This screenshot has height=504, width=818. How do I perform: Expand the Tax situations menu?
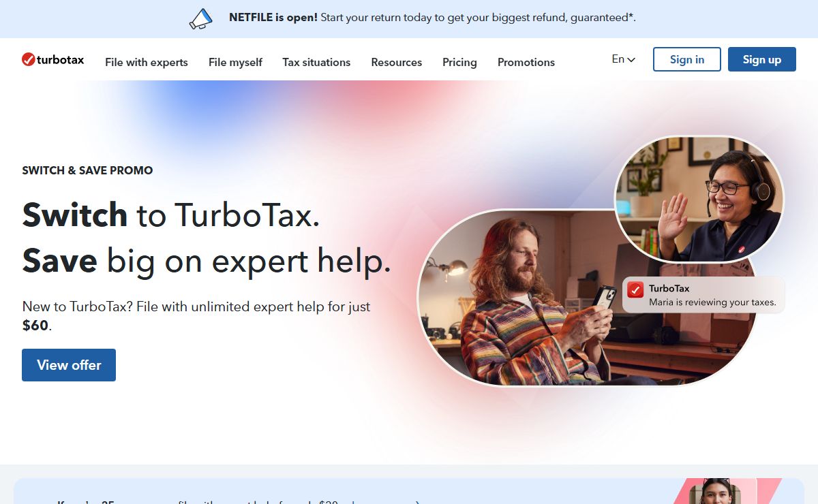[316, 62]
